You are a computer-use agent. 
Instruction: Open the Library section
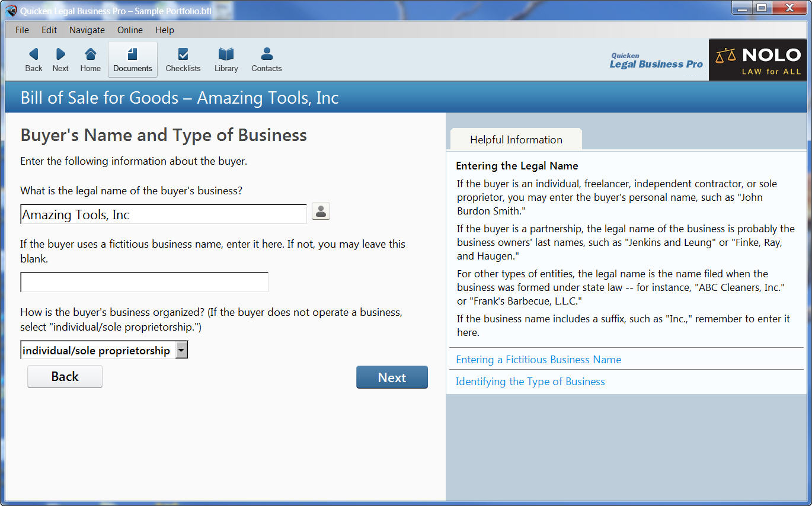point(226,59)
